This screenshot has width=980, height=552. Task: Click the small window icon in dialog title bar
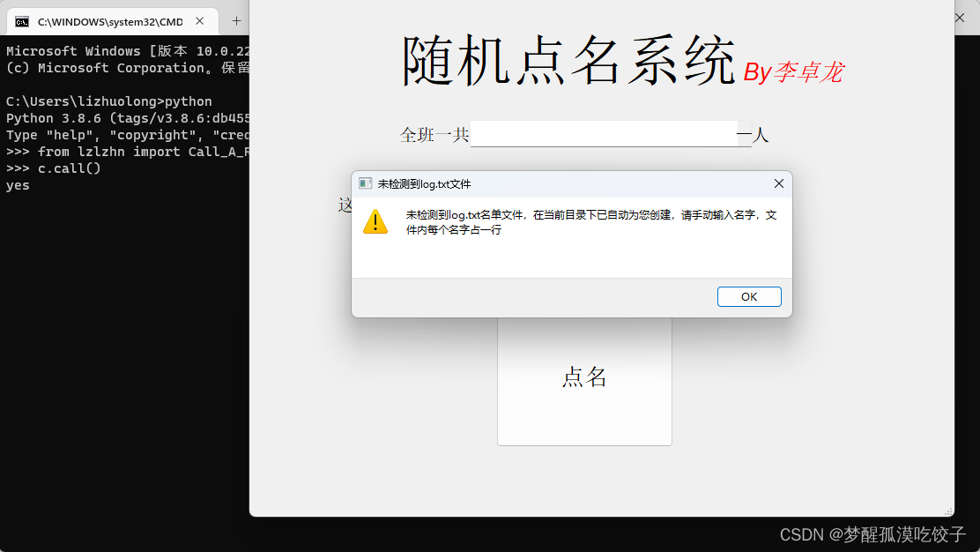click(x=365, y=183)
